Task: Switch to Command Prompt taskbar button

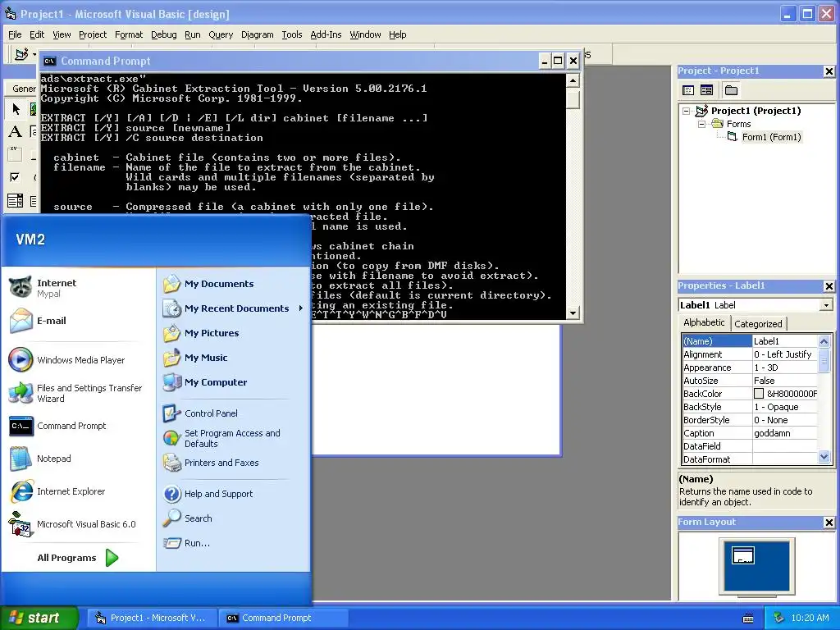Action: point(283,618)
